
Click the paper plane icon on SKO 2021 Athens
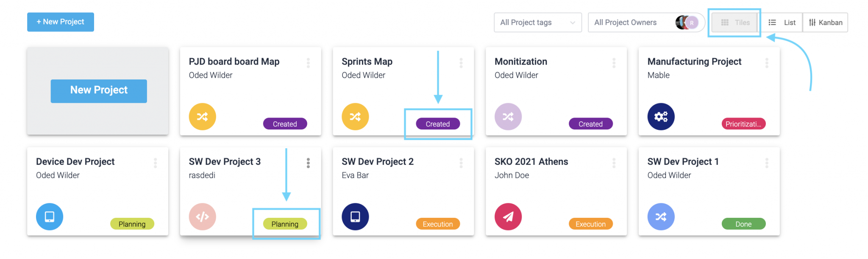pyautogui.click(x=508, y=217)
